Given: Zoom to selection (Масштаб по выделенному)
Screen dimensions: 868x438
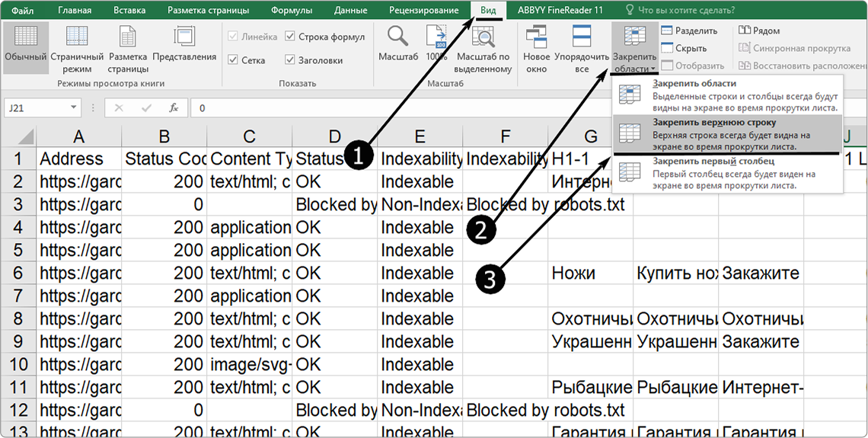Looking at the screenshot, I should click(482, 50).
